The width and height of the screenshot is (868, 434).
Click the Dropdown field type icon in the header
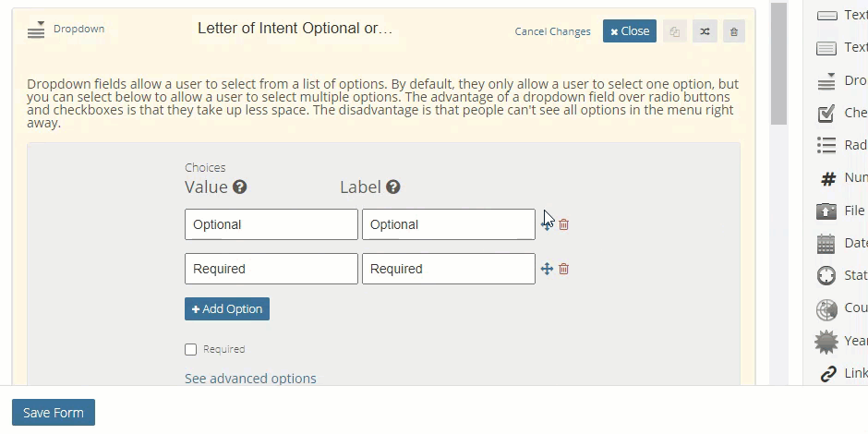(36, 30)
